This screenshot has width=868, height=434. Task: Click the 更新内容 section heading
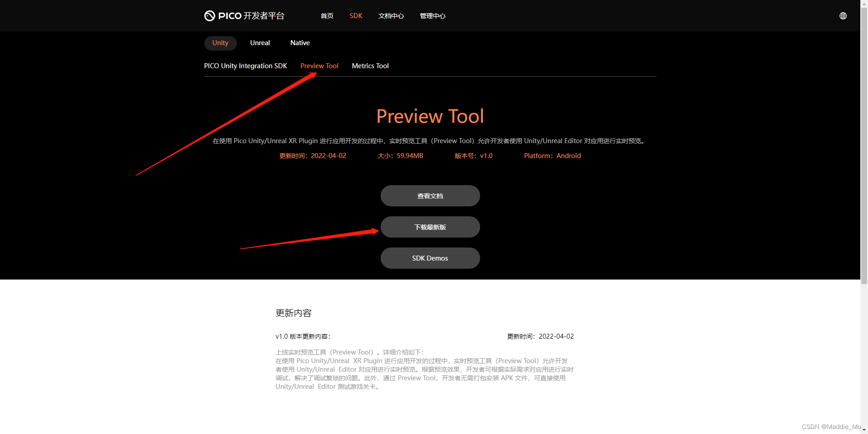coord(293,313)
